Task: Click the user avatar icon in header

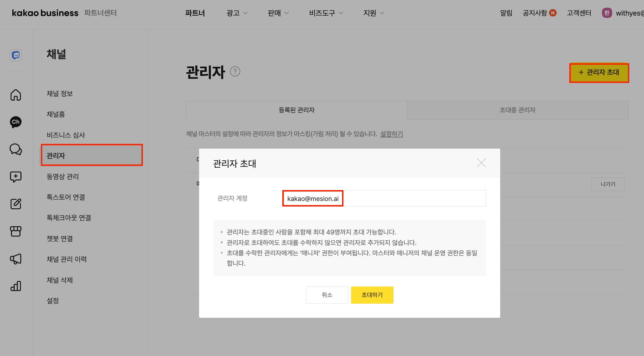Action: 607,13
